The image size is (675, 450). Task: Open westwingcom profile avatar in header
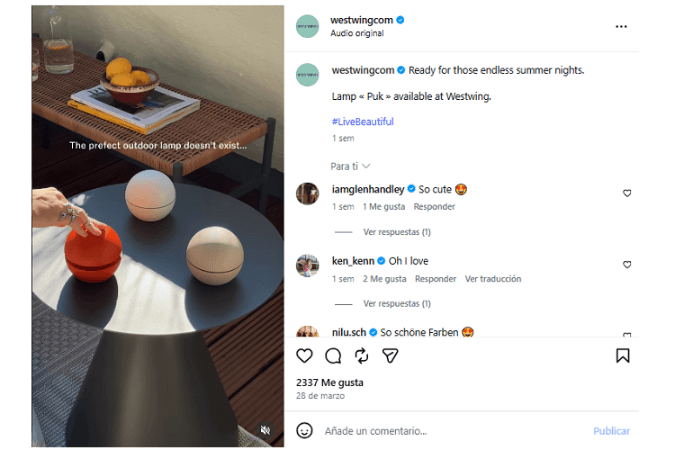click(x=308, y=26)
